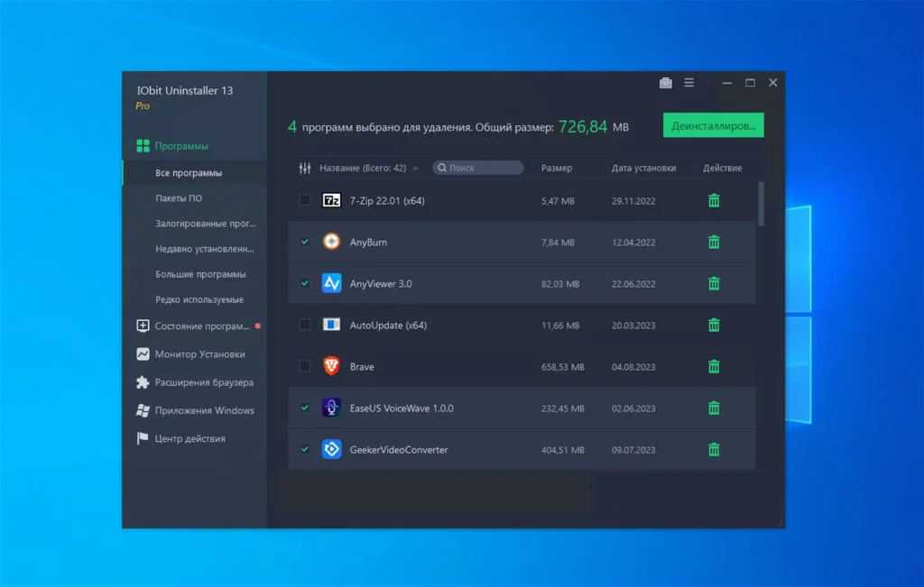Open the toolbox briefcase icon in title bar

coord(666,83)
